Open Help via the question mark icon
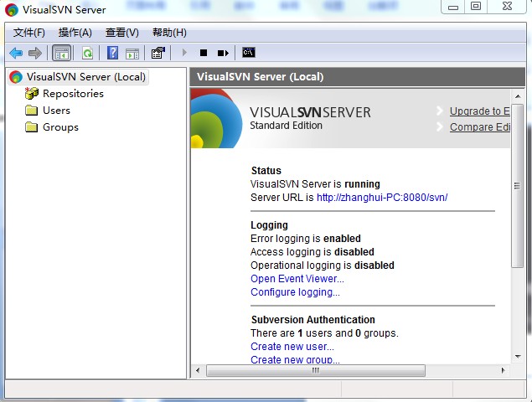 coord(112,53)
